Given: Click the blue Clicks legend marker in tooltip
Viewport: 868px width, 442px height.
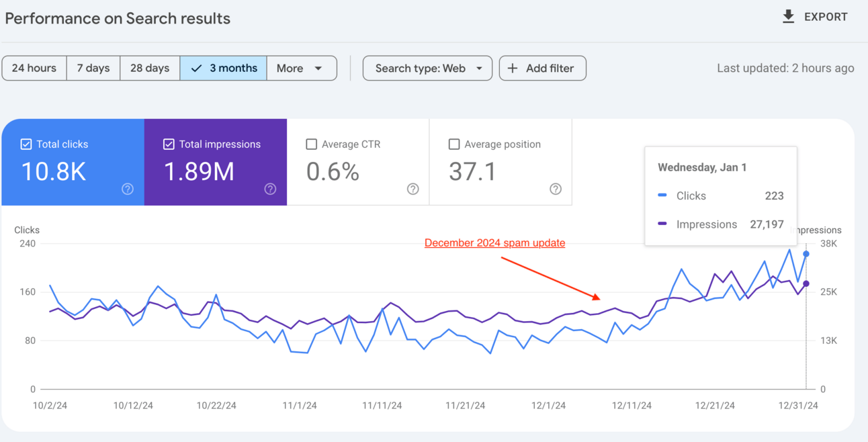Looking at the screenshot, I should click(662, 195).
